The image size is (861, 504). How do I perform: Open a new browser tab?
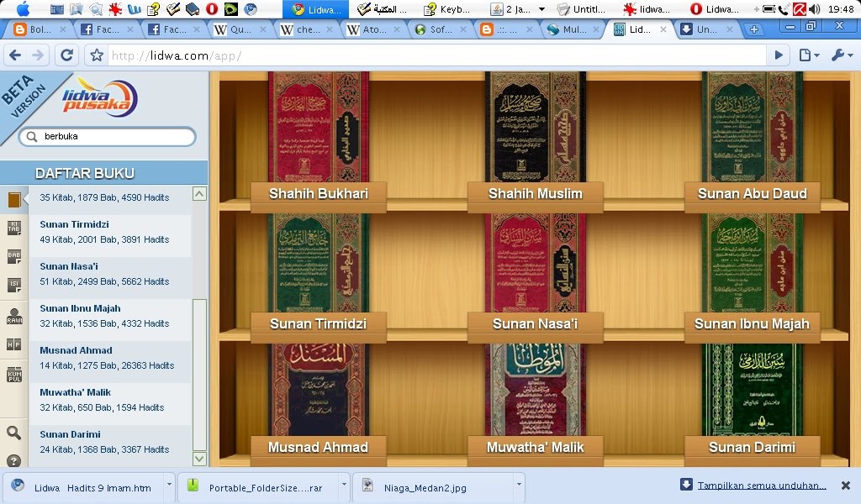[754, 29]
